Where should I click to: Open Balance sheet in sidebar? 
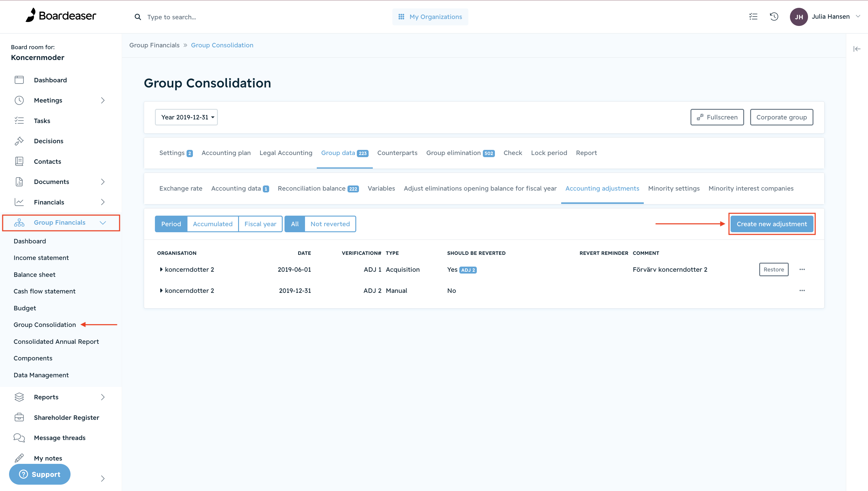coord(34,274)
